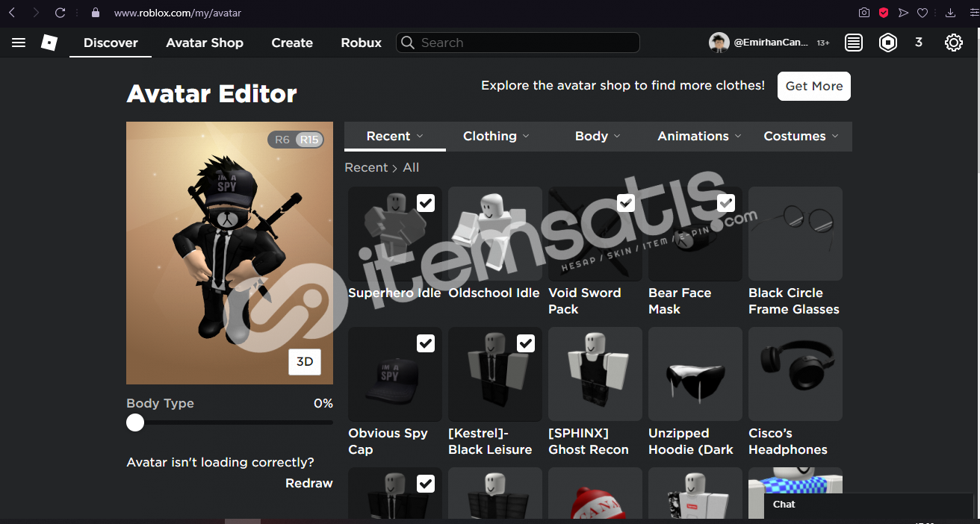Uncheck the [Kestrel]- Black Leisure checkbox
980x524 pixels.
coord(526,343)
